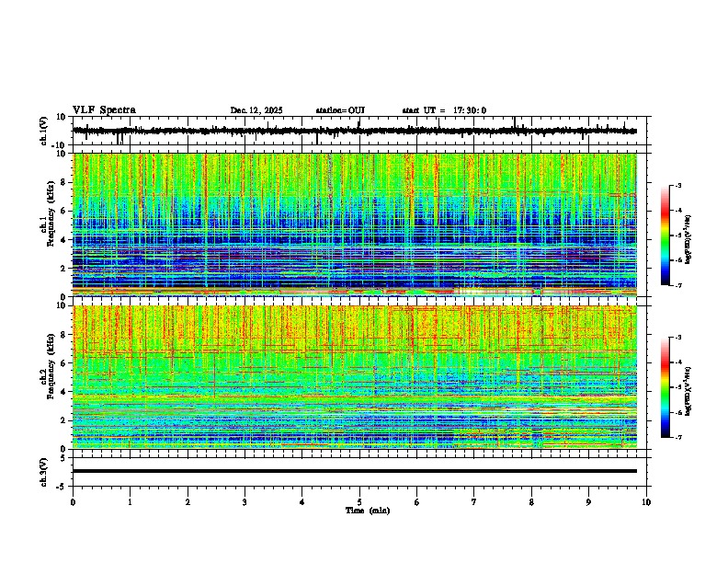This screenshot has width=728, height=563.
Task: Click the ch.1 color bar log(PSD) label
Action: click(688, 240)
